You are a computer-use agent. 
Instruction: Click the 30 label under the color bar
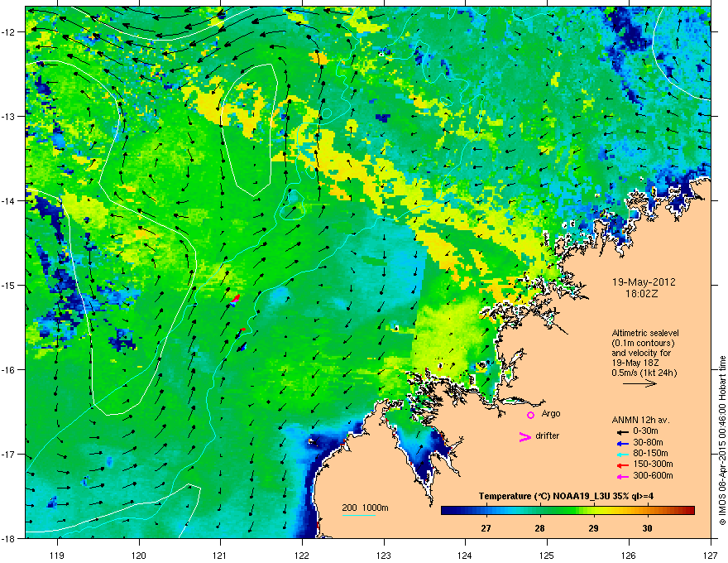tap(647, 528)
